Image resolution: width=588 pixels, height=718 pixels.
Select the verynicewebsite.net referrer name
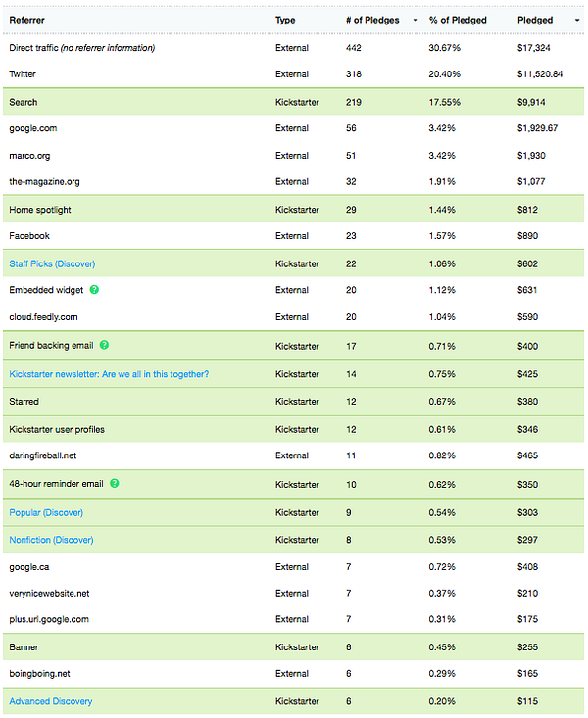coord(49,593)
